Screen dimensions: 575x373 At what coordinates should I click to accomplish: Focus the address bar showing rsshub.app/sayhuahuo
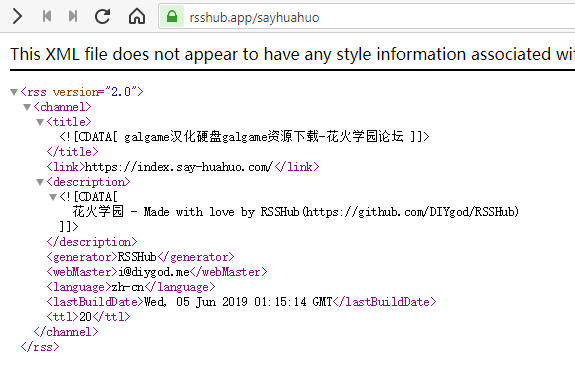coord(367,17)
